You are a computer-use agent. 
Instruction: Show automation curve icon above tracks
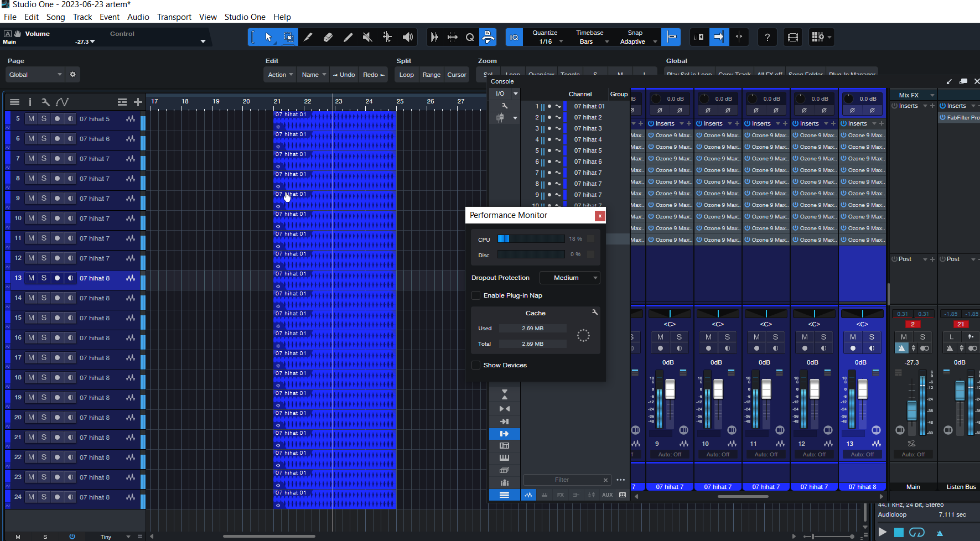tap(62, 102)
